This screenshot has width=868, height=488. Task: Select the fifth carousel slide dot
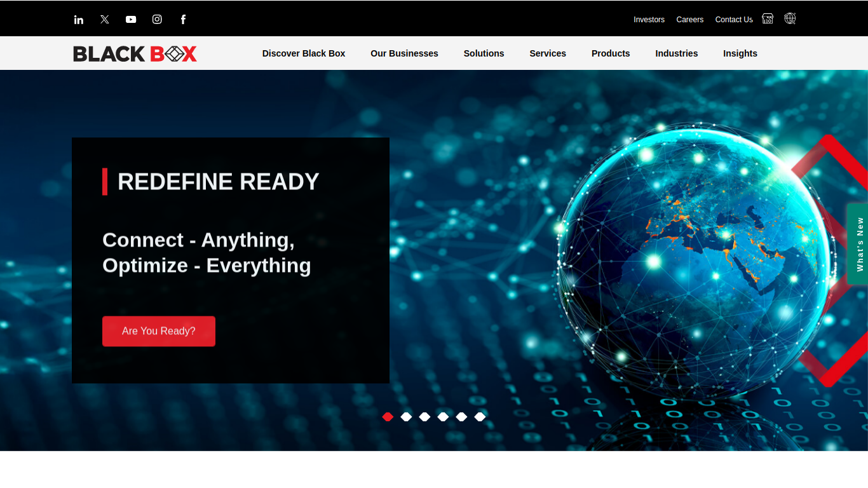pyautogui.click(x=461, y=417)
